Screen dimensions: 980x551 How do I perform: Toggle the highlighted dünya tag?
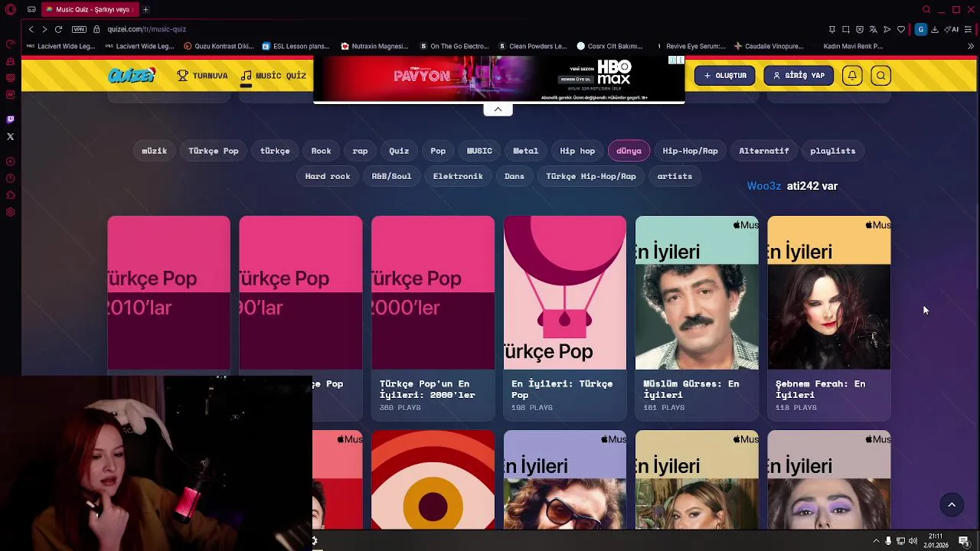[629, 151]
